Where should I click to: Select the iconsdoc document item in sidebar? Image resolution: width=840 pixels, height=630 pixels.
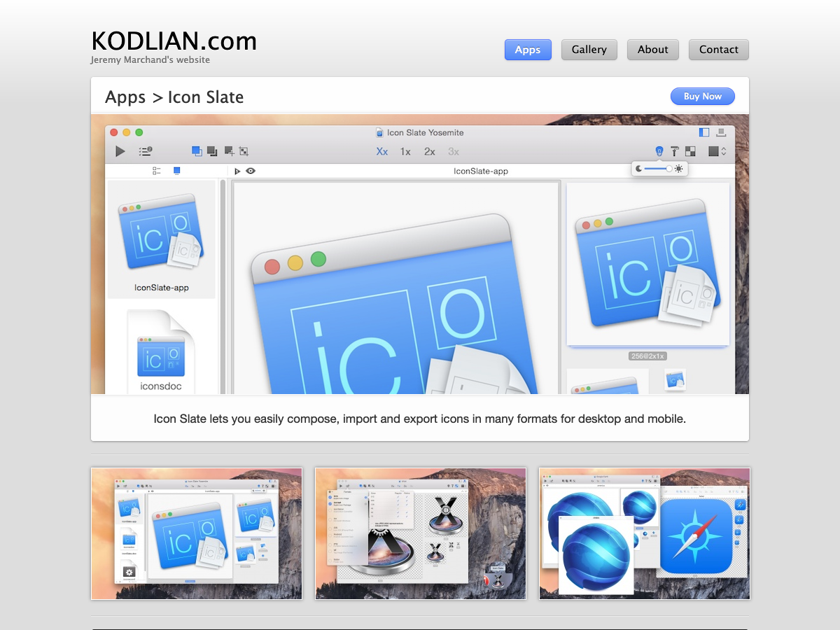[x=162, y=351]
